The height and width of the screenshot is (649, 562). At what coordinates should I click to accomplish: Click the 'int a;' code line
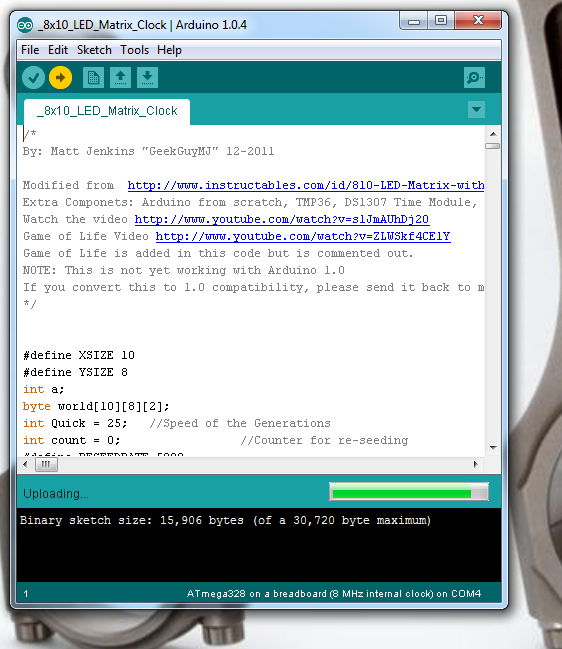click(x=43, y=389)
